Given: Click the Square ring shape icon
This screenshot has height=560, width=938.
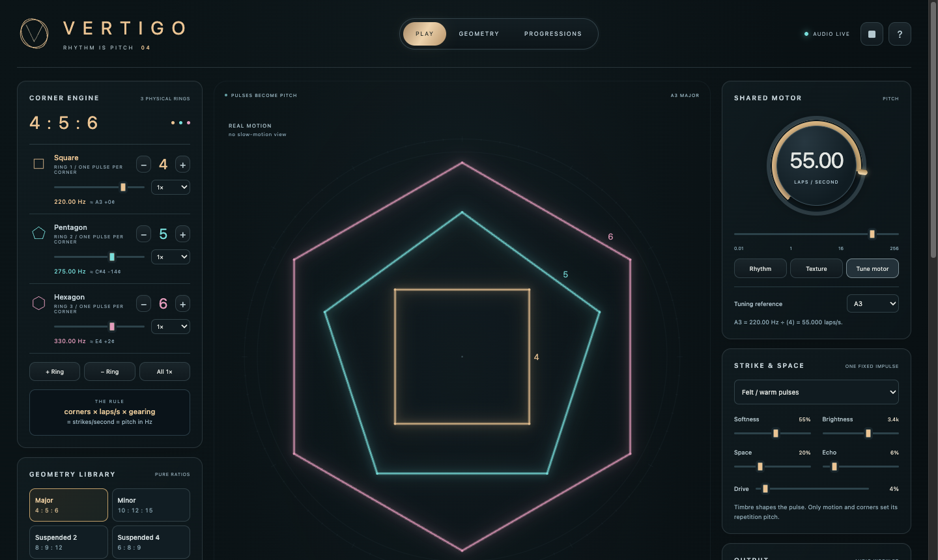Looking at the screenshot, I should click(x=39, y=163).
